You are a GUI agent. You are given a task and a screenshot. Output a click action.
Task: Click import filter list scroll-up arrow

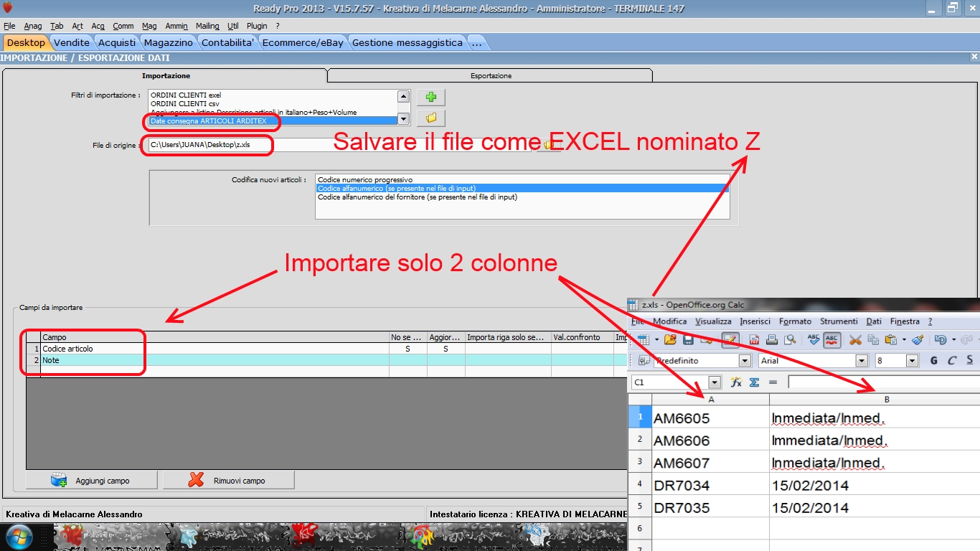click(403, 96)
